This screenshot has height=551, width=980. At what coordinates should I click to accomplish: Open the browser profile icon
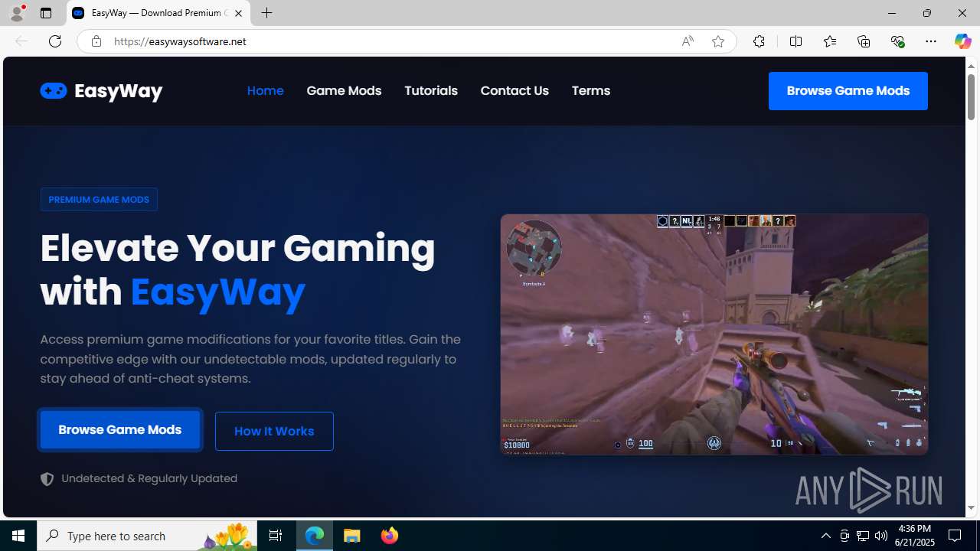click(17, 13)
